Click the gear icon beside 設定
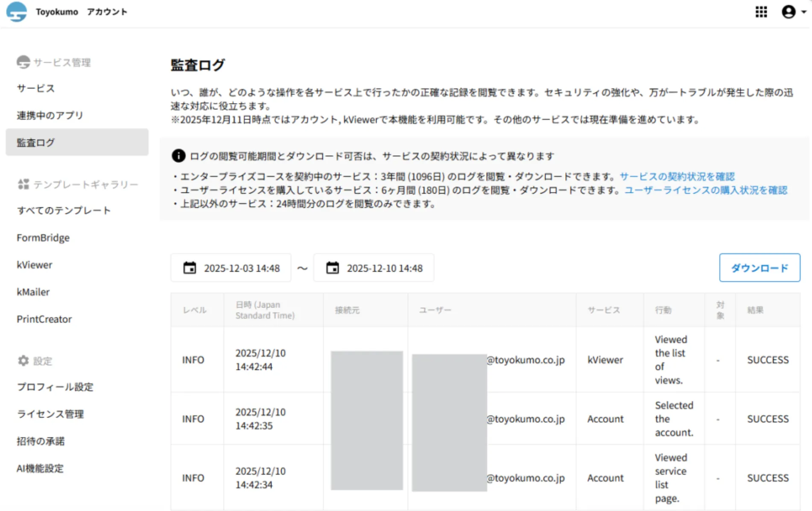This screenshot has width=812, height=511. coord(23,361)
